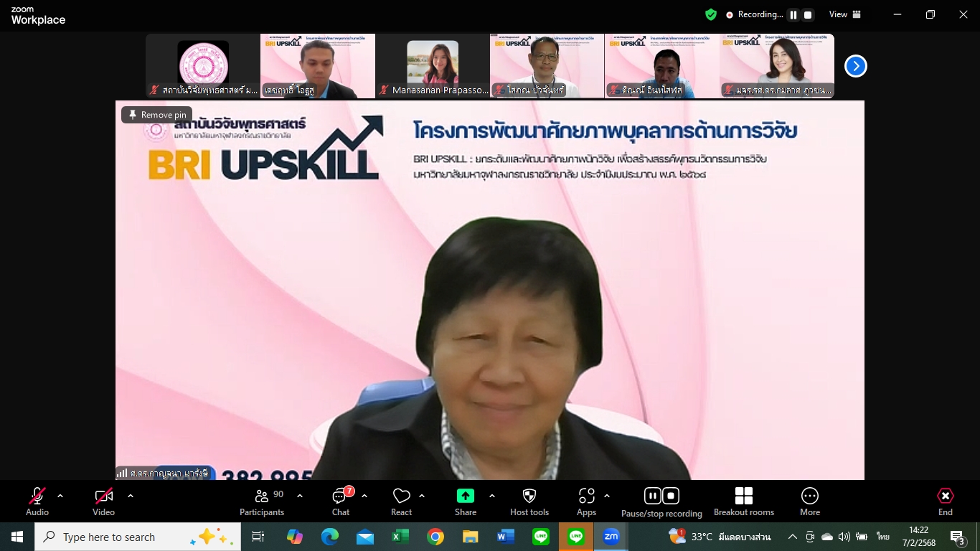Show next participants with blue arrow
This screenshot has height=551, width=980.
[855, 66]
